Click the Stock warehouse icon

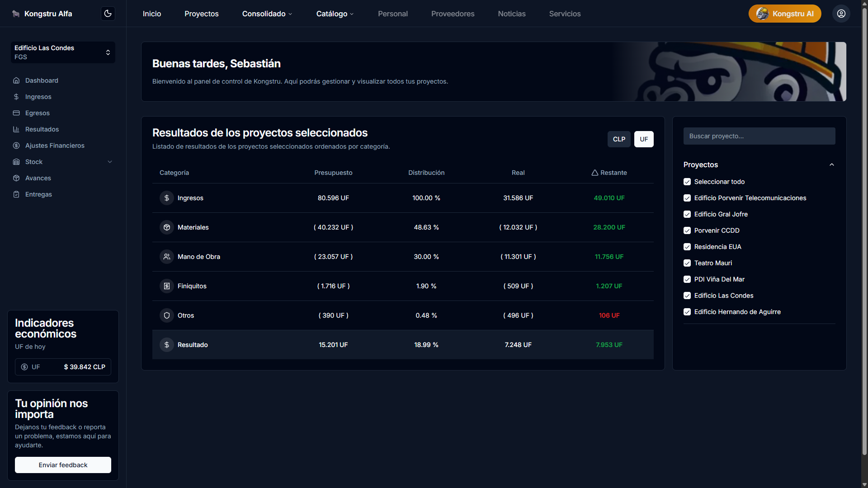coord(16,162)
